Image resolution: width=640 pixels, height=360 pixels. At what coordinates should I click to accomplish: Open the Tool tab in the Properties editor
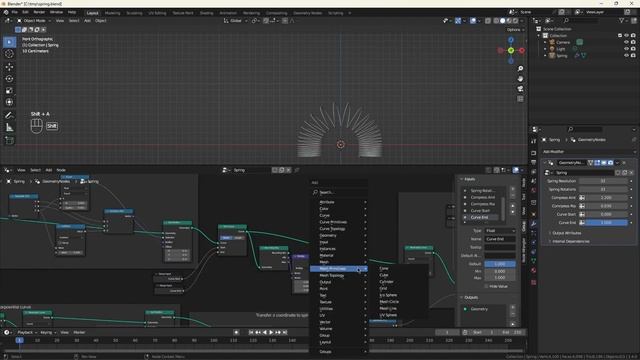(x=533, y=141)
